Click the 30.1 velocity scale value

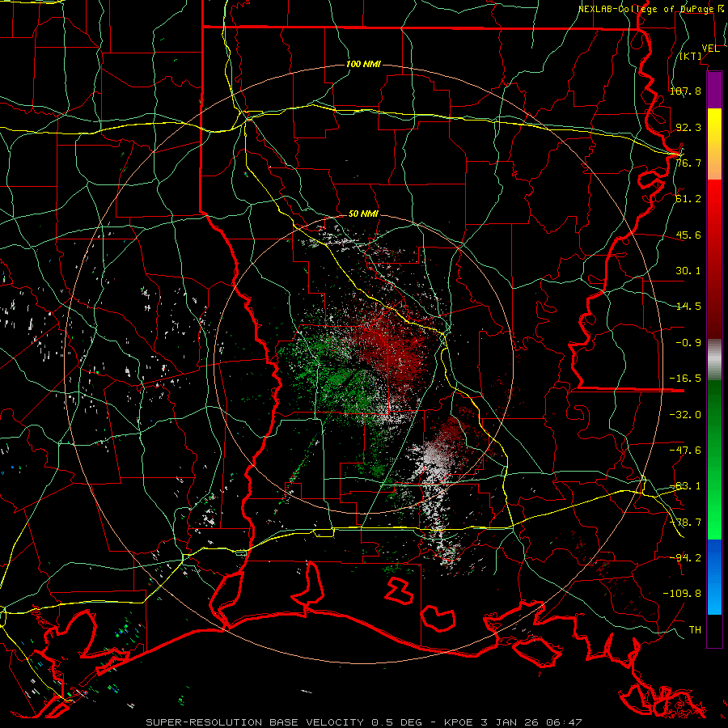688,271
